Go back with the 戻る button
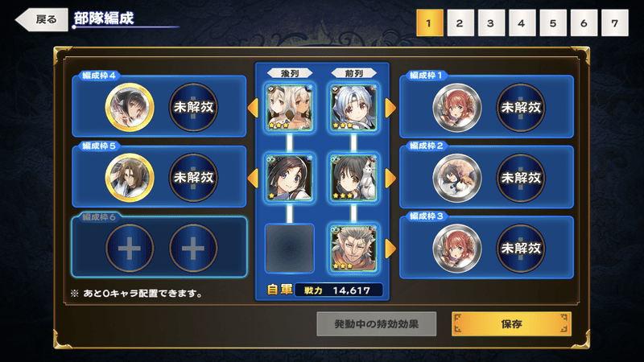Image resolution: width=644 pixels, height=362 pixels. [42, 19]
